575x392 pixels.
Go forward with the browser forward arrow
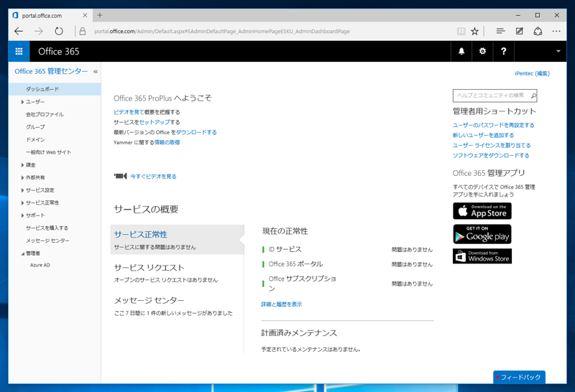tap(39, 31)
